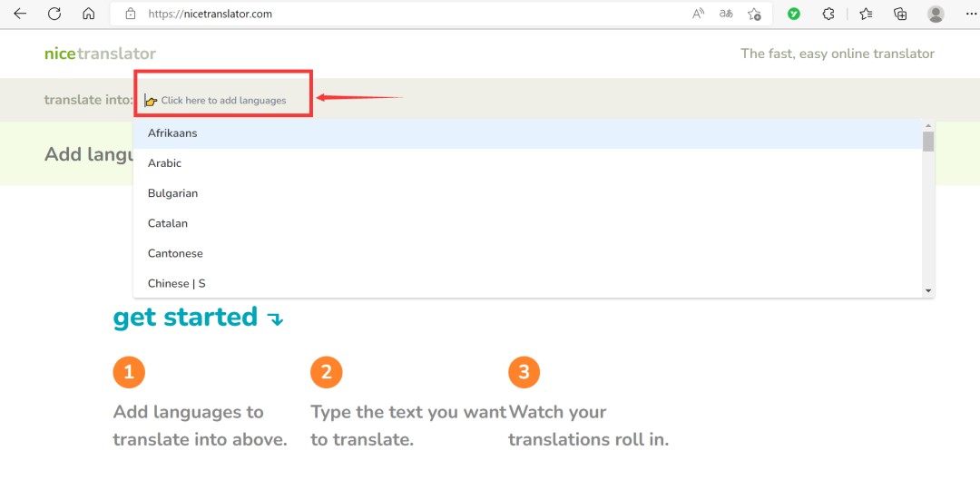The image size is (980, 490).
Task: Select Afrikaans from language list
Action: 172,133
